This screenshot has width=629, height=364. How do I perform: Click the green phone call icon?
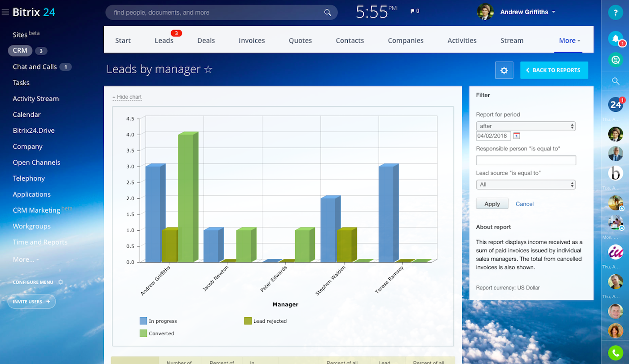(616, 352)
